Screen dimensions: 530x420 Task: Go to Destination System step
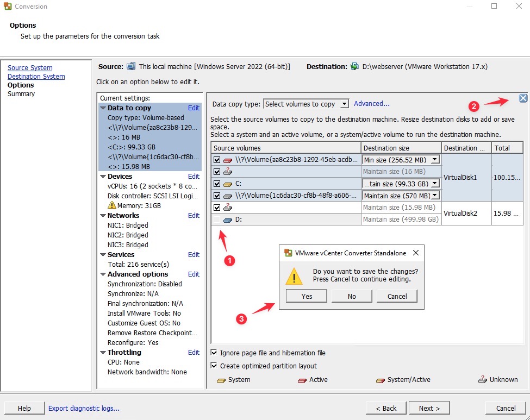click(x=36, y=77)
